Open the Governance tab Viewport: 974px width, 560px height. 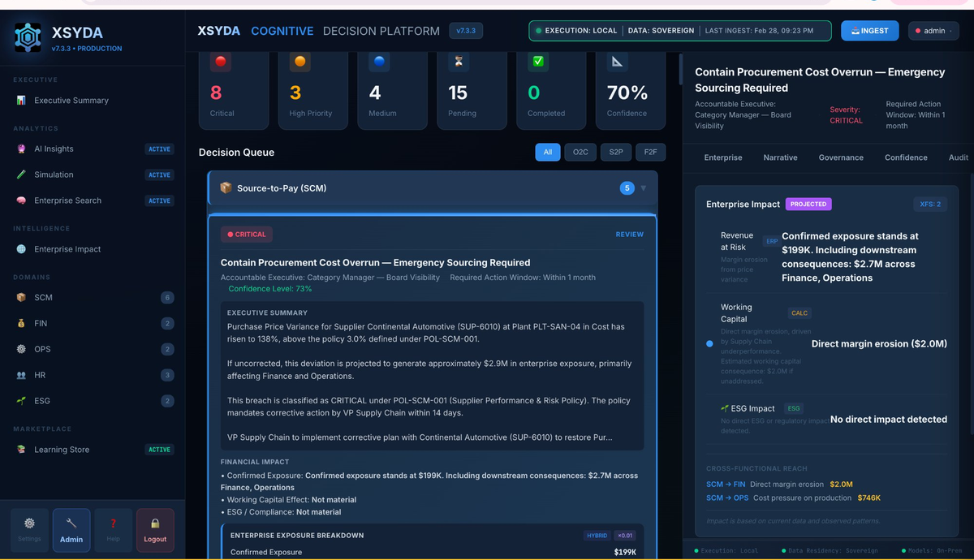point(841,157)
